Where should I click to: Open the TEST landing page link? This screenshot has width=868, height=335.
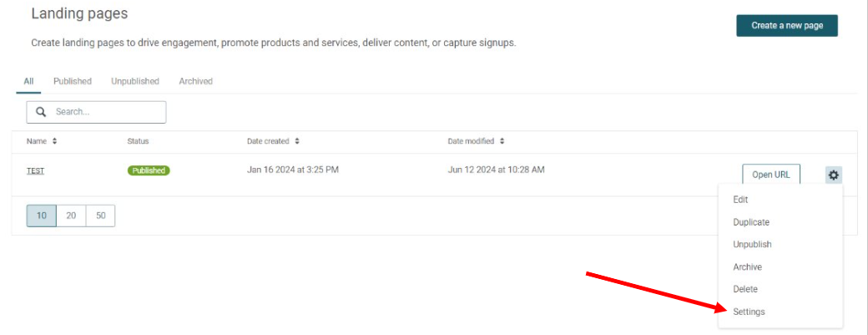(35, 171)
